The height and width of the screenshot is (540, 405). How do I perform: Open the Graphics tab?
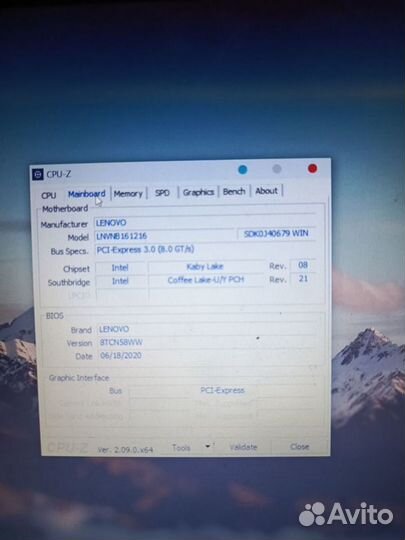point(198,192)
